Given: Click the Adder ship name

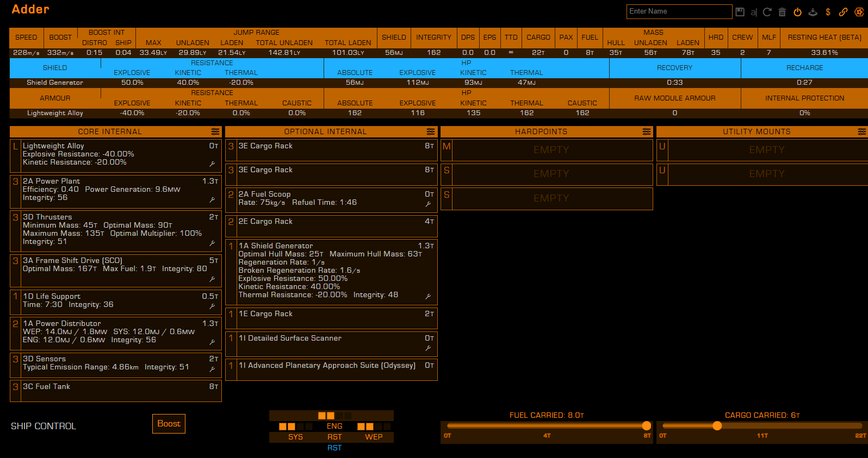Looking at the screenshot, I should 30,9.
